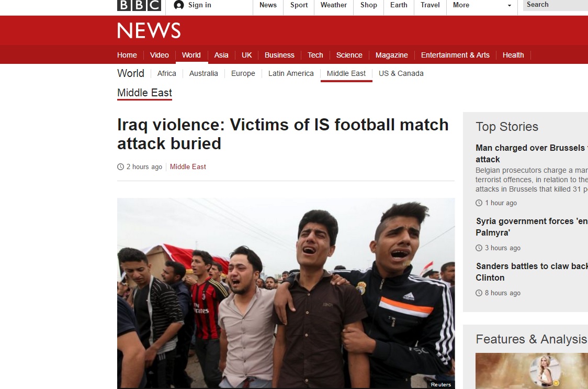This screenshot has width=588, height=389.
Task: Click the clock icon beside 1 hour ago
Action: click(x=479, y=203)
